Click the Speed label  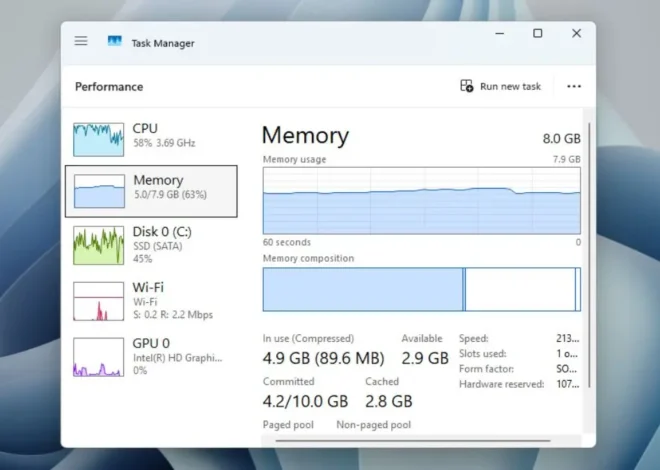[x=474, y=339]
